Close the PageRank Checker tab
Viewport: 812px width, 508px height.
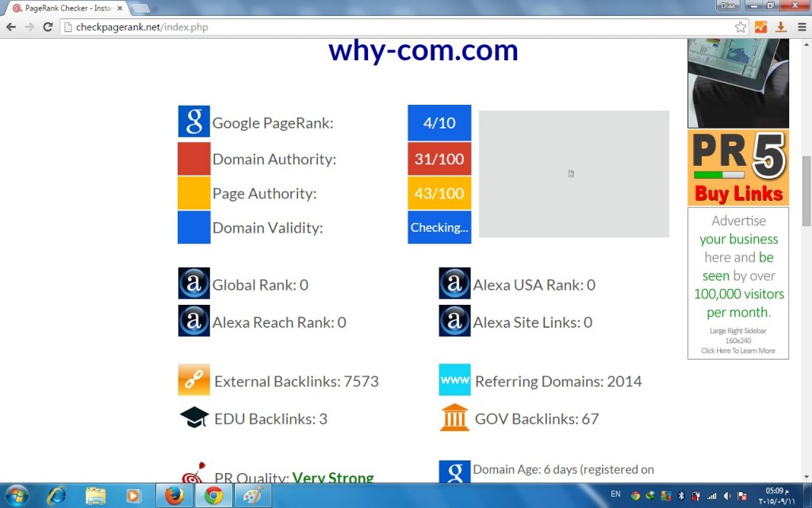[x=120, y=8]
